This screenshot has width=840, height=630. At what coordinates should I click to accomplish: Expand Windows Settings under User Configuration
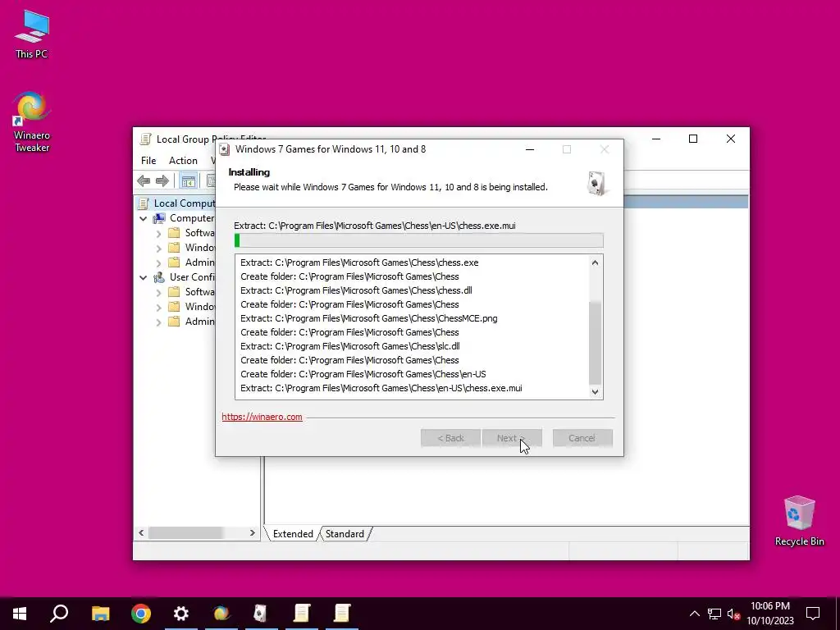[158, 308]
